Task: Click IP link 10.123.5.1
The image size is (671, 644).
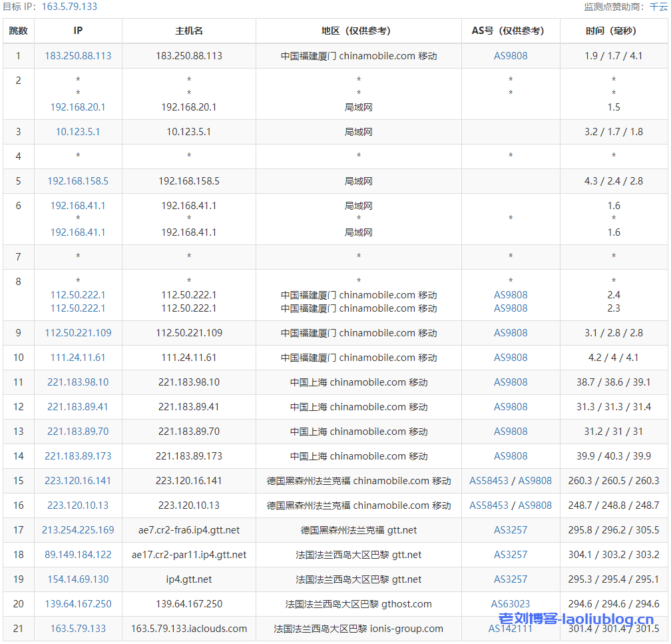Action: (78, 132)
